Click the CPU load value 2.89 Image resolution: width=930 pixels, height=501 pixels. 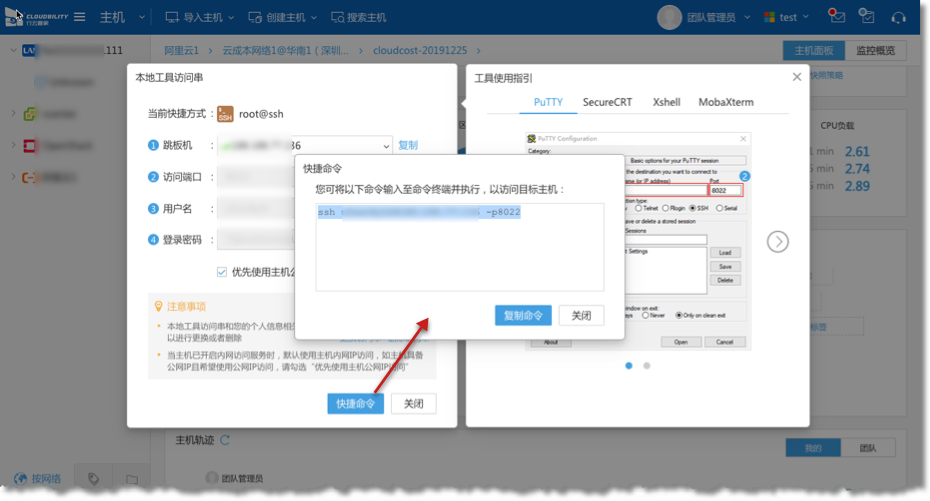857,186
